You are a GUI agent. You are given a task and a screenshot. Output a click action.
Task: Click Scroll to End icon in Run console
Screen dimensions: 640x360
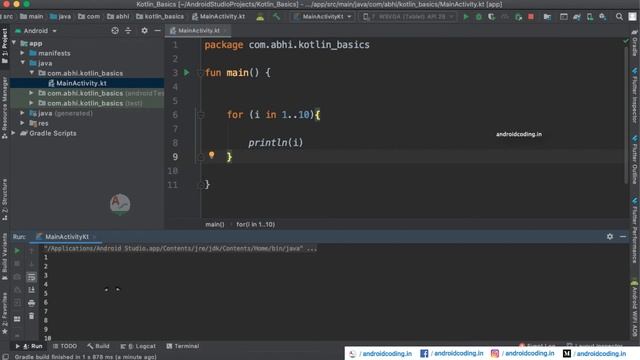(31, 290)
